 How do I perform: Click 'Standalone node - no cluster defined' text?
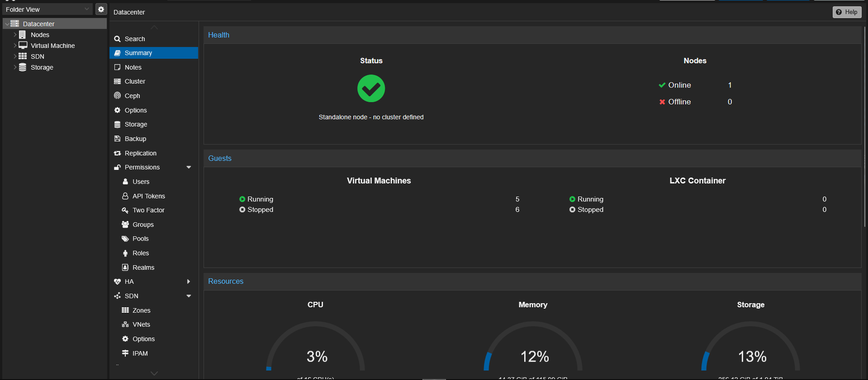371,117
